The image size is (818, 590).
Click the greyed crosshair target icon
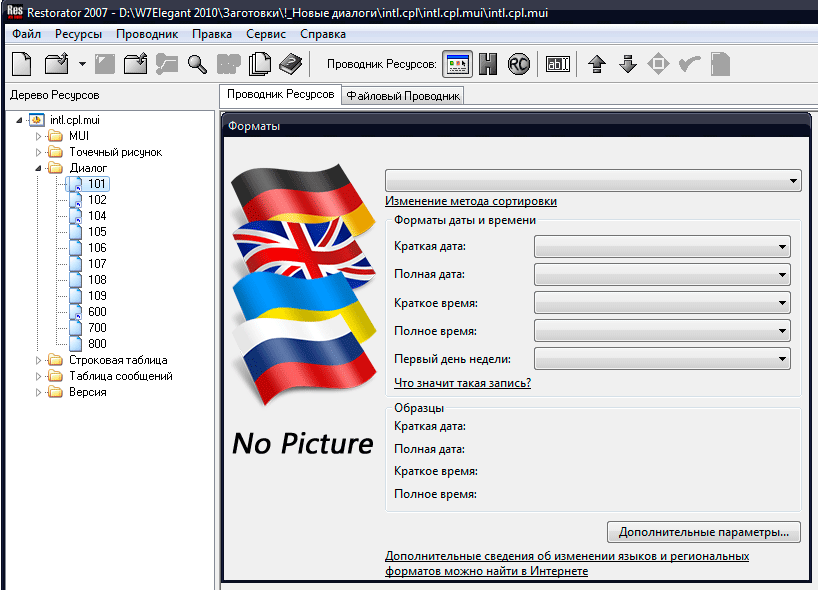coord(658,64)
